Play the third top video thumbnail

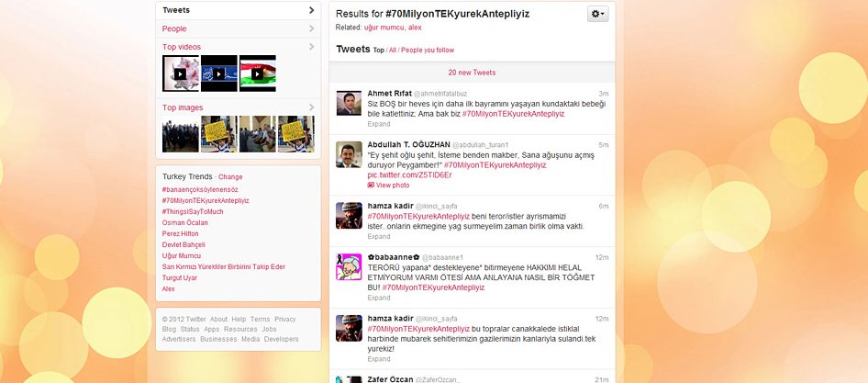click(257, 73)
